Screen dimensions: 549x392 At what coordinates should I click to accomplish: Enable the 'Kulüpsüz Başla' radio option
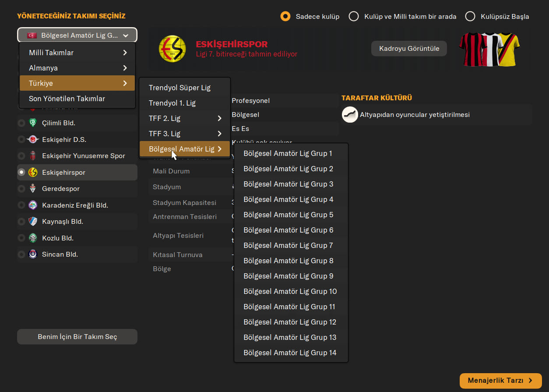(470, 17)
